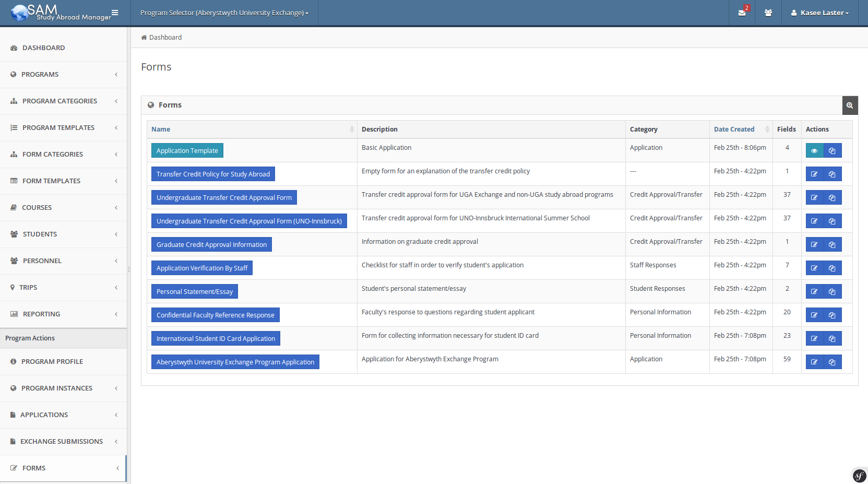Edit Confidential Faculty Reference Response form
Screen dimensions: 868x484
814,315
